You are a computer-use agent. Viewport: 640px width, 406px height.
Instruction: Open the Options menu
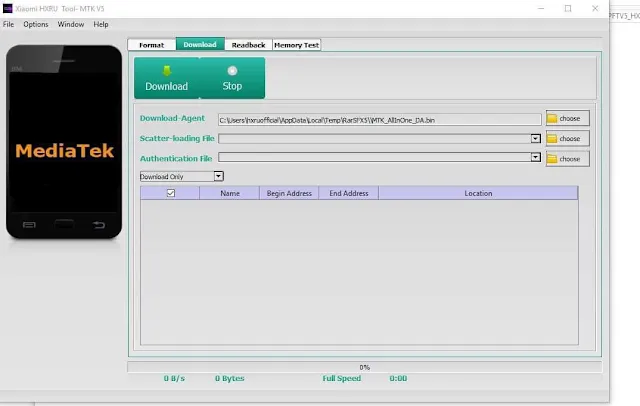pos(36,24)
